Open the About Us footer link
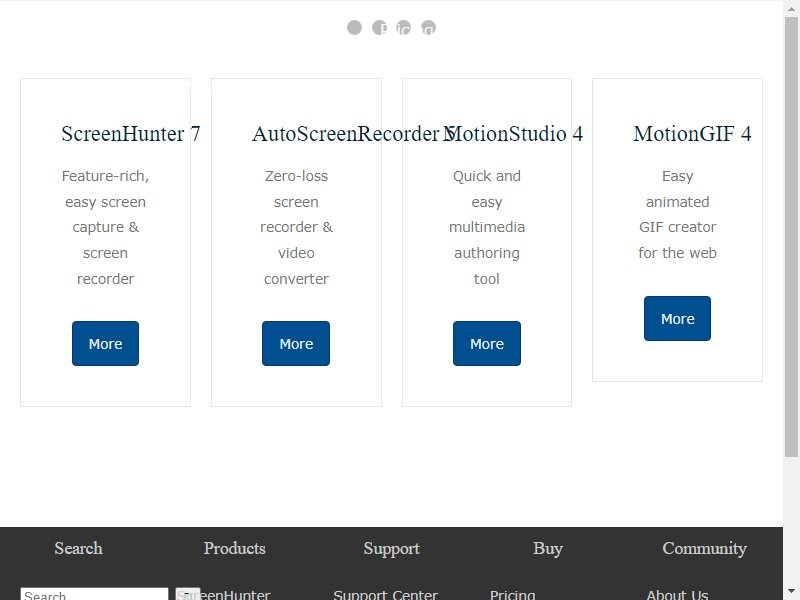Image resolution: width=800 pixels, height=600 pixels. pyautogui.click(x=677, y=595)
